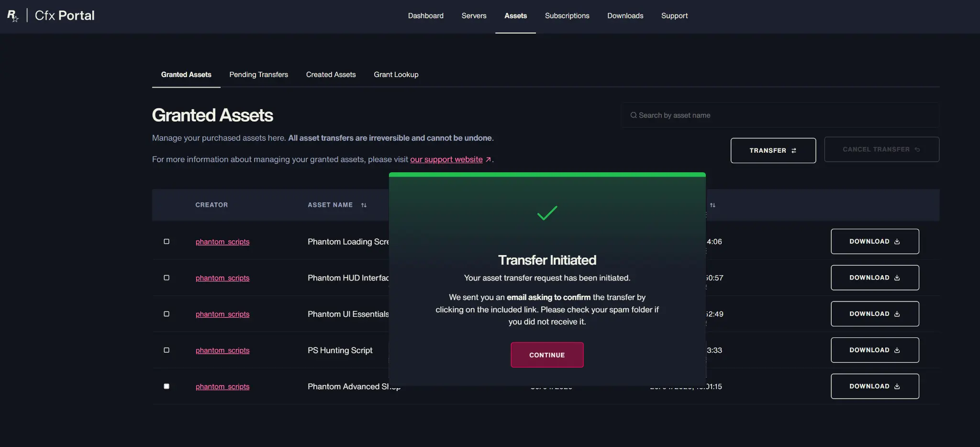The height and width of the screenshot is (447, 980).
Task: Switch to the Granted Assets tab
Action: [x=186, y=75]
